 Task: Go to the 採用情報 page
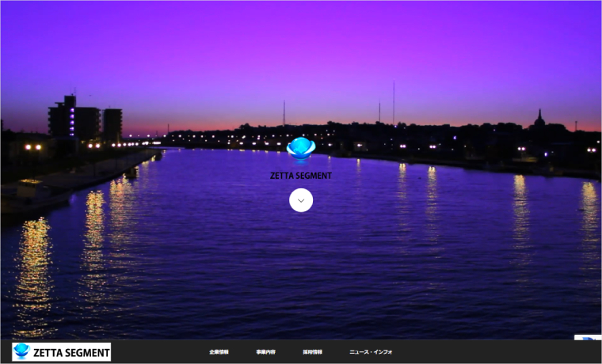tap(312, 352)
